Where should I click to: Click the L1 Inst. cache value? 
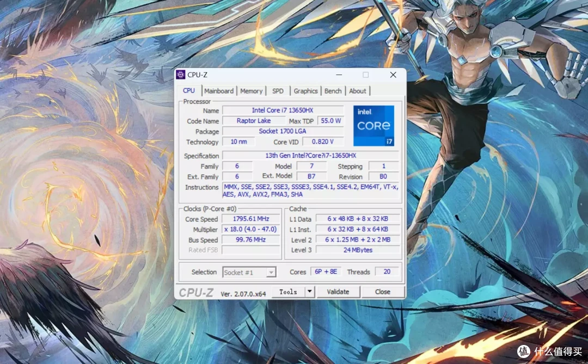tap(358, 229)
